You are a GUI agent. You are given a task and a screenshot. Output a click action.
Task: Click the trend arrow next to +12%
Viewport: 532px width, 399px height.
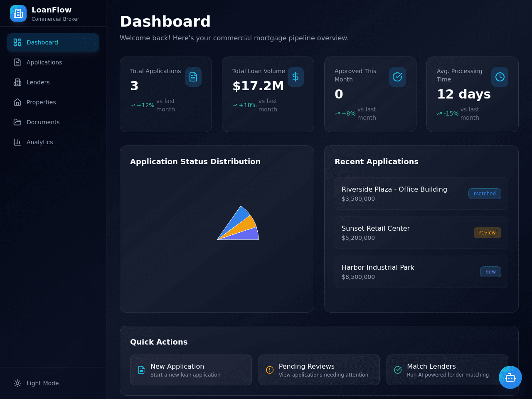click(133, 105)
